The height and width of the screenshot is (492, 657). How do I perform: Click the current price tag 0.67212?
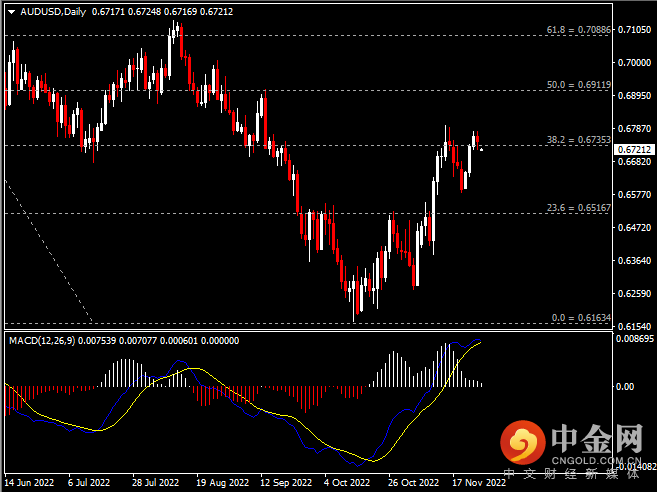tap(635, 150)
